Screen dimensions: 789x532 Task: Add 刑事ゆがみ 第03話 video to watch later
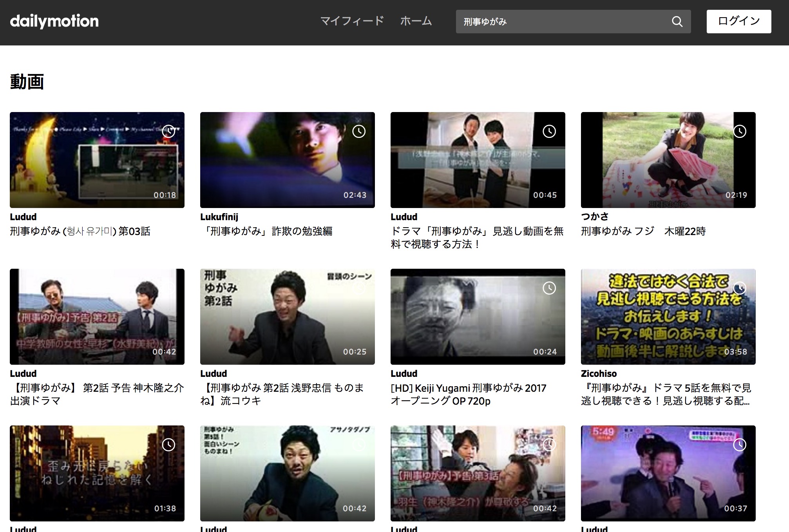click(168, 131)
